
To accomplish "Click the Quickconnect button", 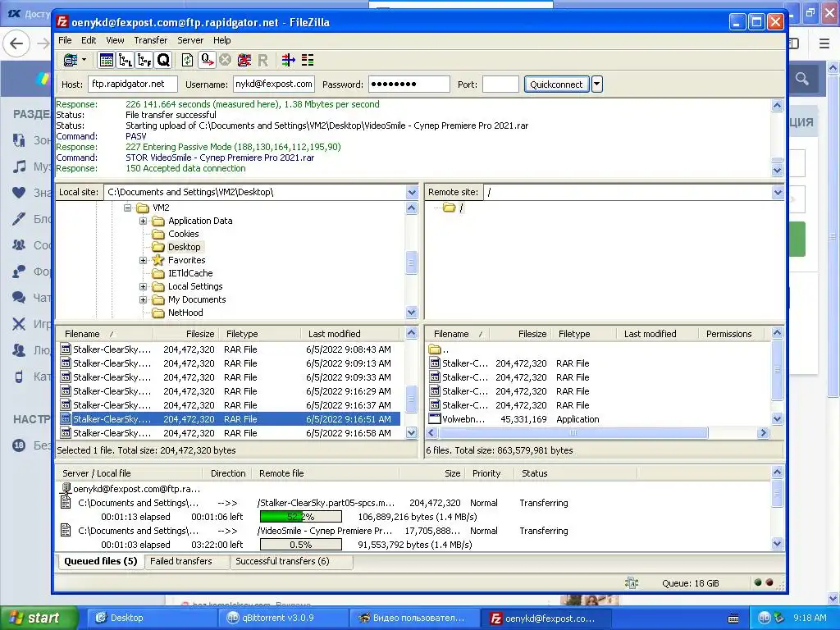I will [x=556, y=84].
